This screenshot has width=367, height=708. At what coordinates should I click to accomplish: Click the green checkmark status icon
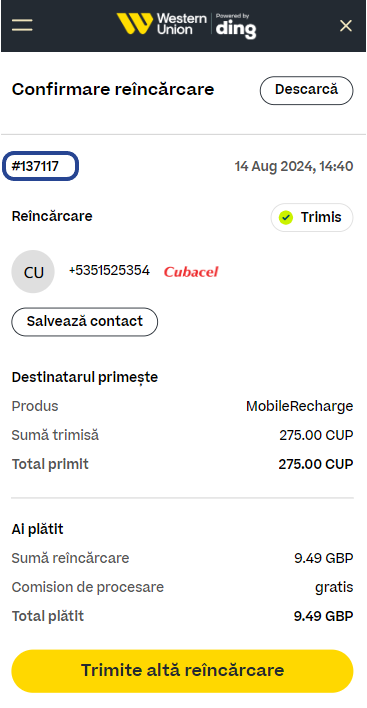(x=285, y=218)
